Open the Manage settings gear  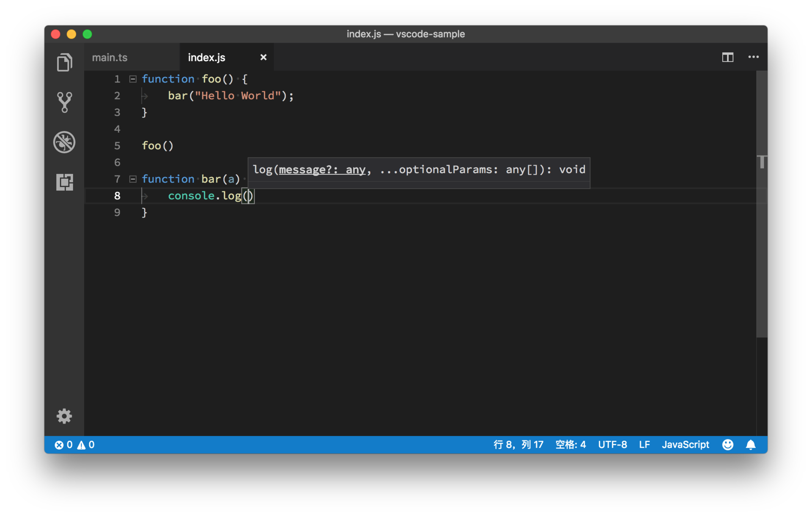[64, 416]
